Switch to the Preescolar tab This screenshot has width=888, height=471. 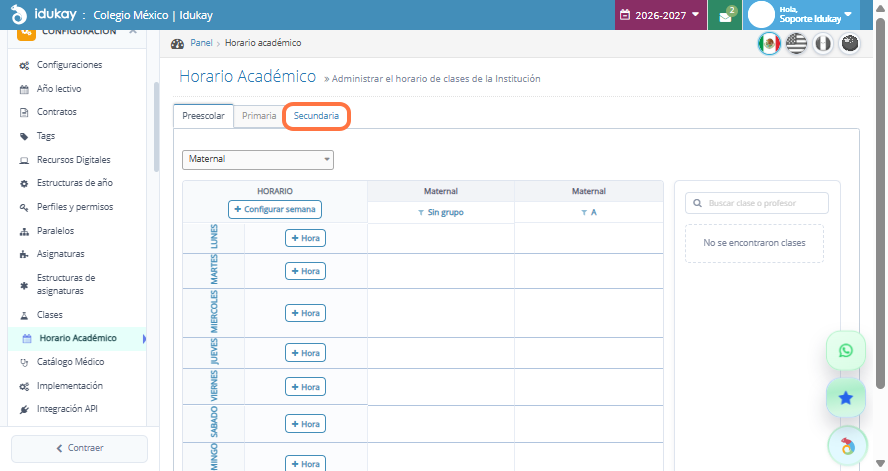203,115
